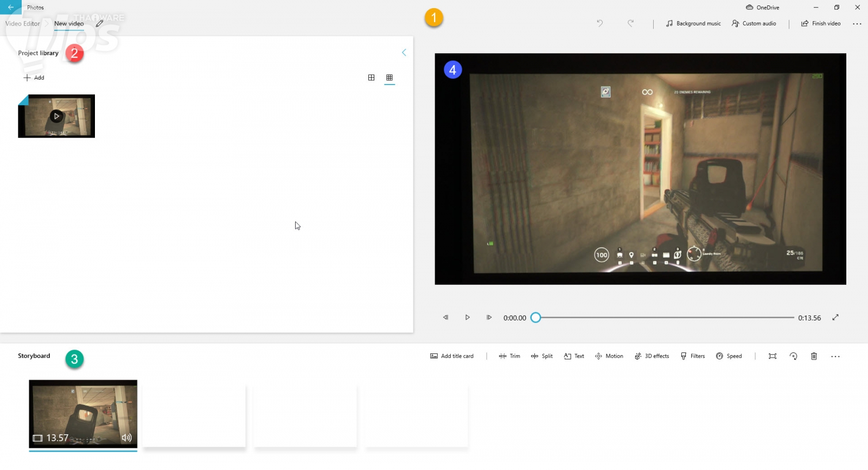
Task: Select the 13.57 clip in storyboard
Action: point(83,414)
